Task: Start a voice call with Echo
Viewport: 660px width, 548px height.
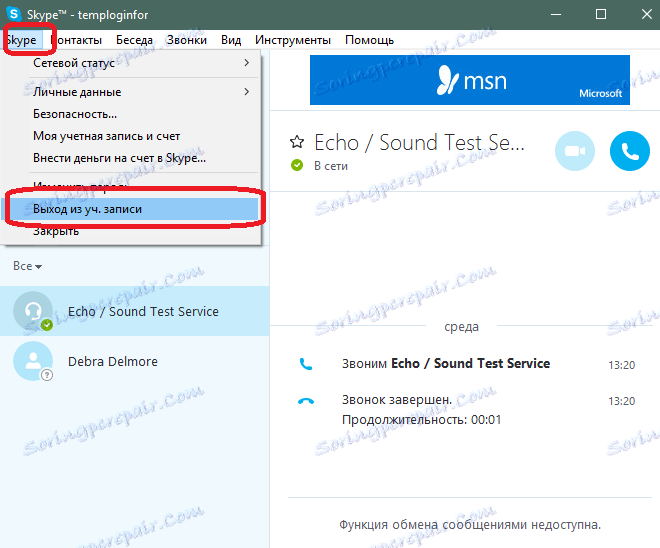Action: tap(630, 151)
